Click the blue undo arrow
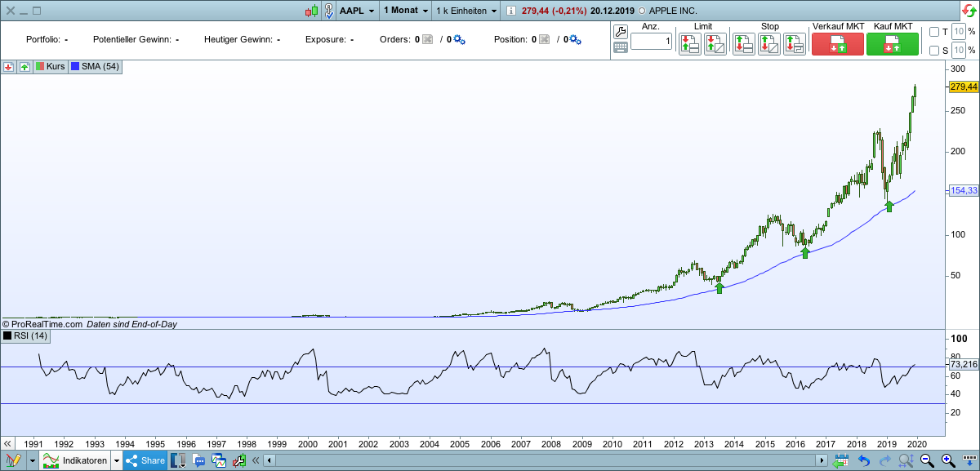The image size is (980, 471). click(x=864, y=460)
